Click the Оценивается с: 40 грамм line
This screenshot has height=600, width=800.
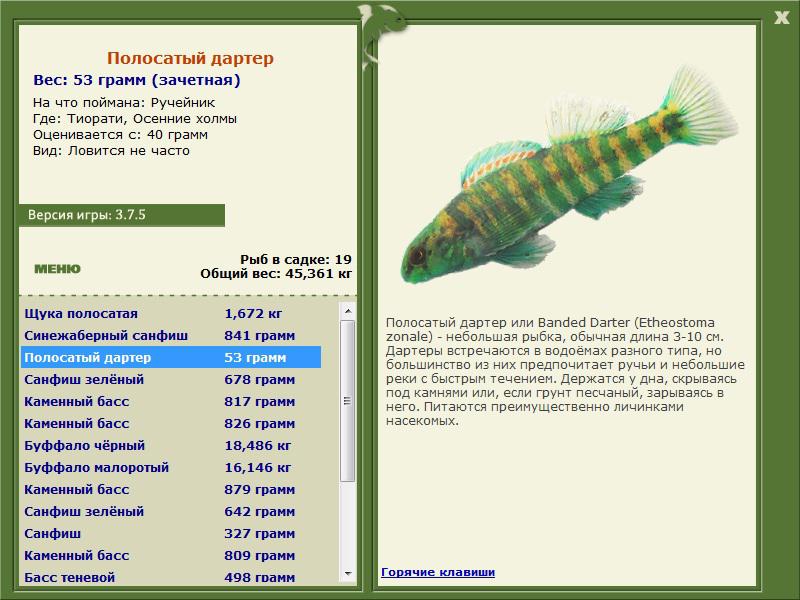point(120,135)
